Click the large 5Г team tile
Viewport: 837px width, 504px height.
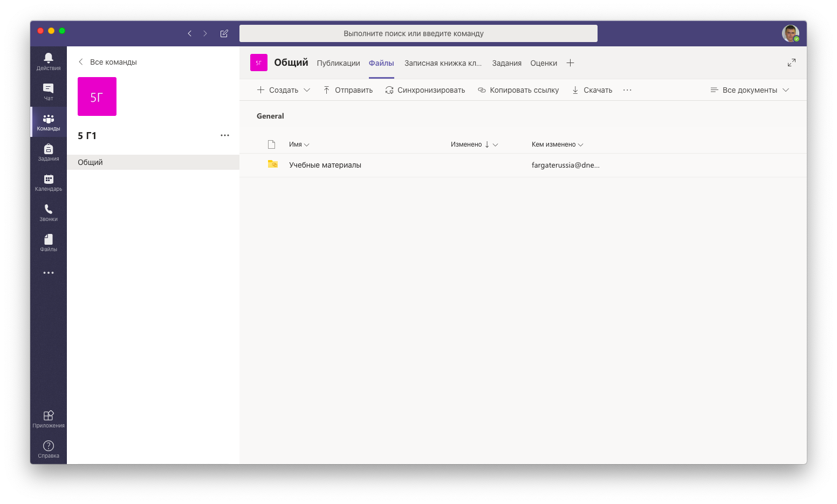coord(97,96)
